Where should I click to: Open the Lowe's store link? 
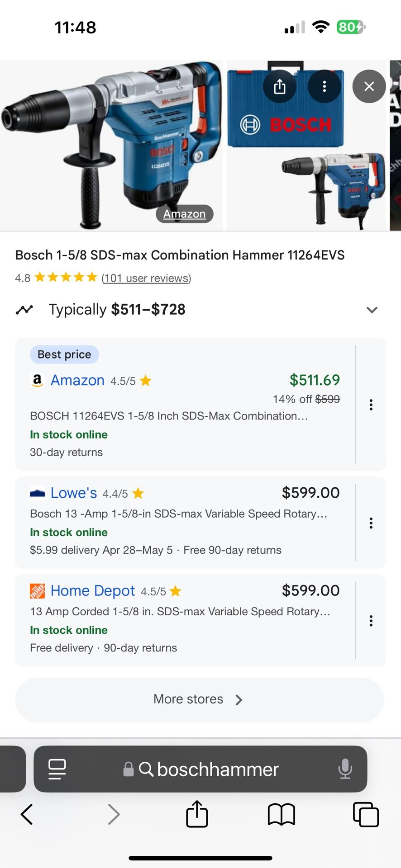(x=74, y=493)
